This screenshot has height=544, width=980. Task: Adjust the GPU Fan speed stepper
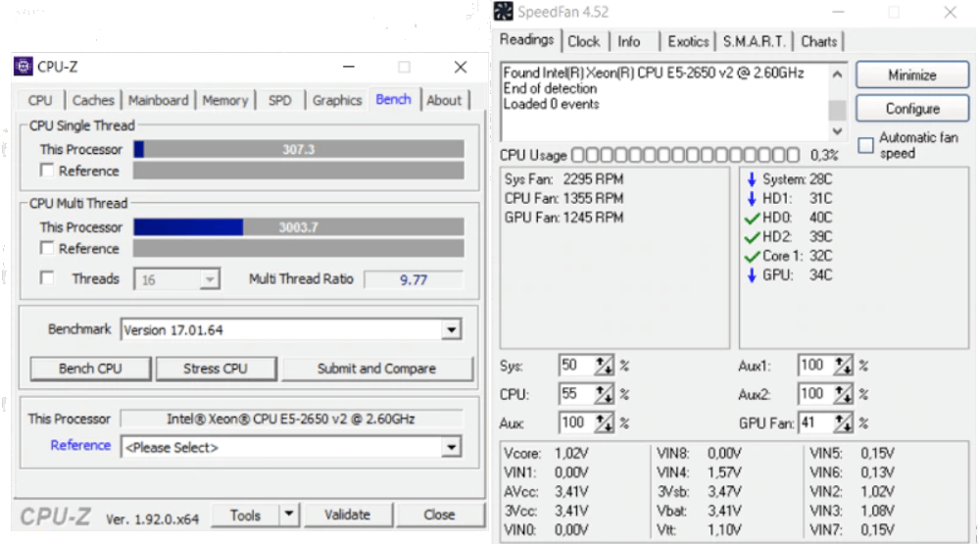click(843, 423)
